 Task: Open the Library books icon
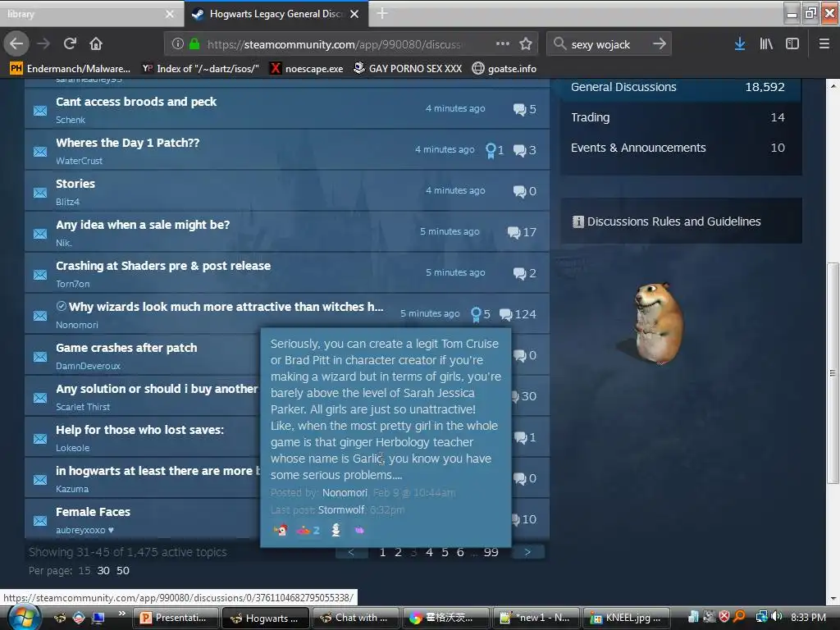click(x=766, y=43)
